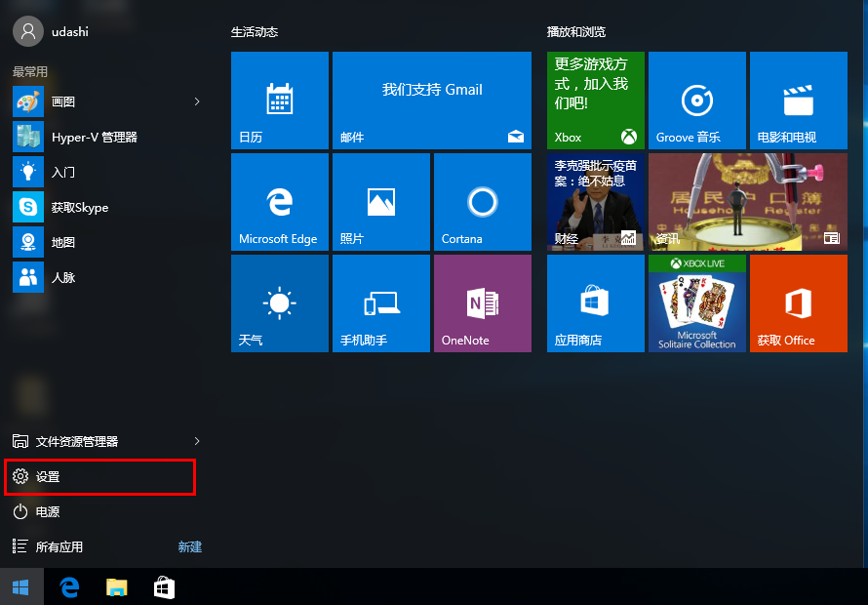This screenshot has width=868, height=605.
Task: Click the 新建 link beside all apps
Action: 190,546
